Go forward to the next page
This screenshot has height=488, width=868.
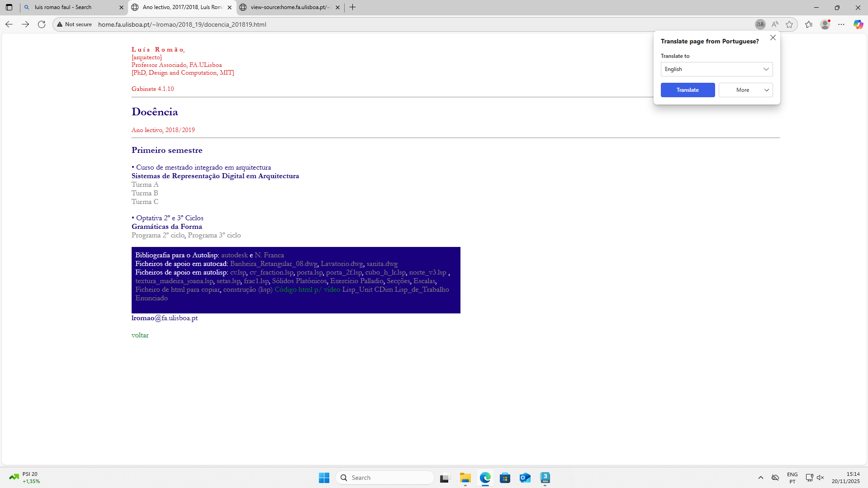click(x=25, y=24)
